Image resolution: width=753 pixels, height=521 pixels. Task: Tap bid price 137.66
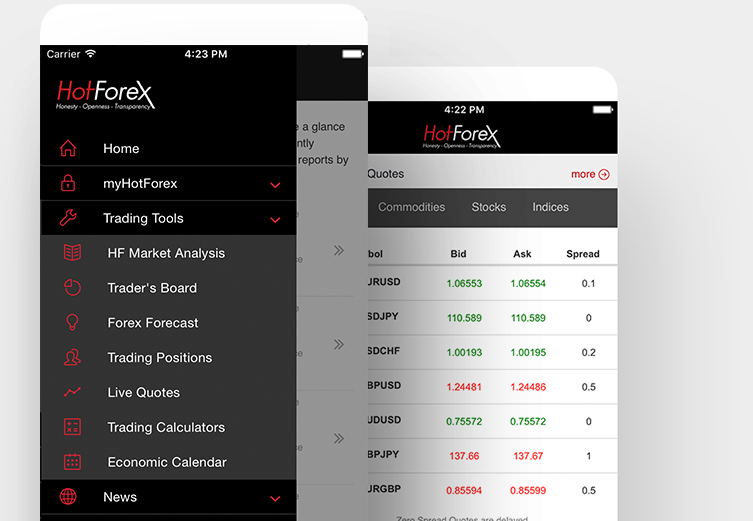pos(464,456)
